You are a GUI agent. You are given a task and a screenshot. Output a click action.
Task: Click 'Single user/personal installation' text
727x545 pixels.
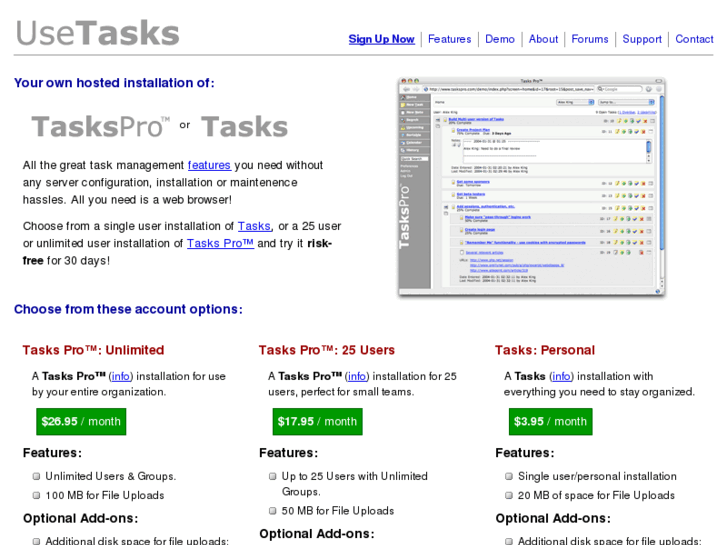pos(597,476)
